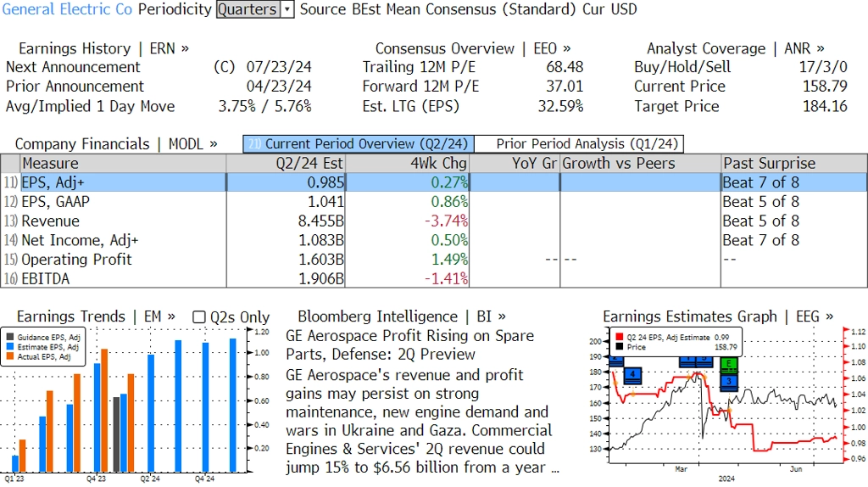868x487 pixels.
Task: Click EPS GAAP Beat 5 of 8 cell
Action: [793, 202]
